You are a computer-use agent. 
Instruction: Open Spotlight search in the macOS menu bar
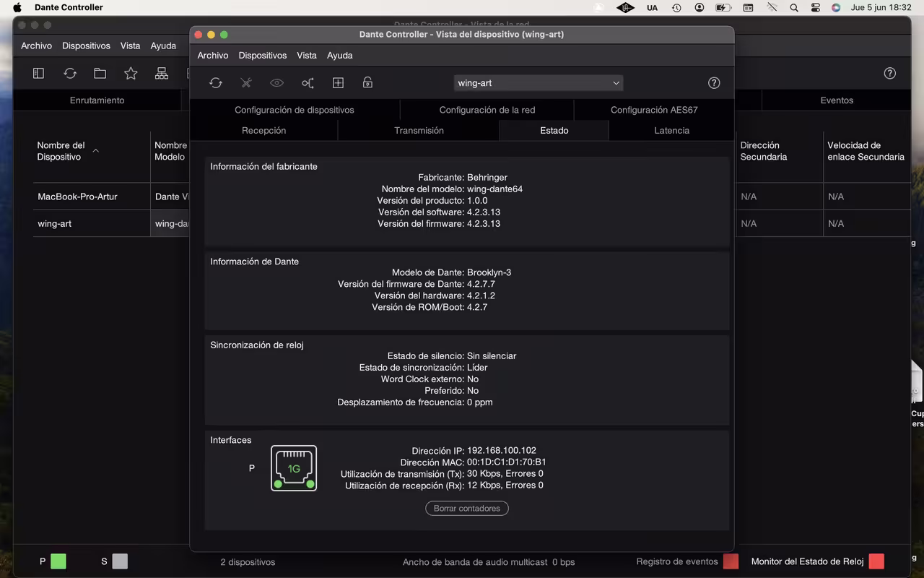coord(794,7)
